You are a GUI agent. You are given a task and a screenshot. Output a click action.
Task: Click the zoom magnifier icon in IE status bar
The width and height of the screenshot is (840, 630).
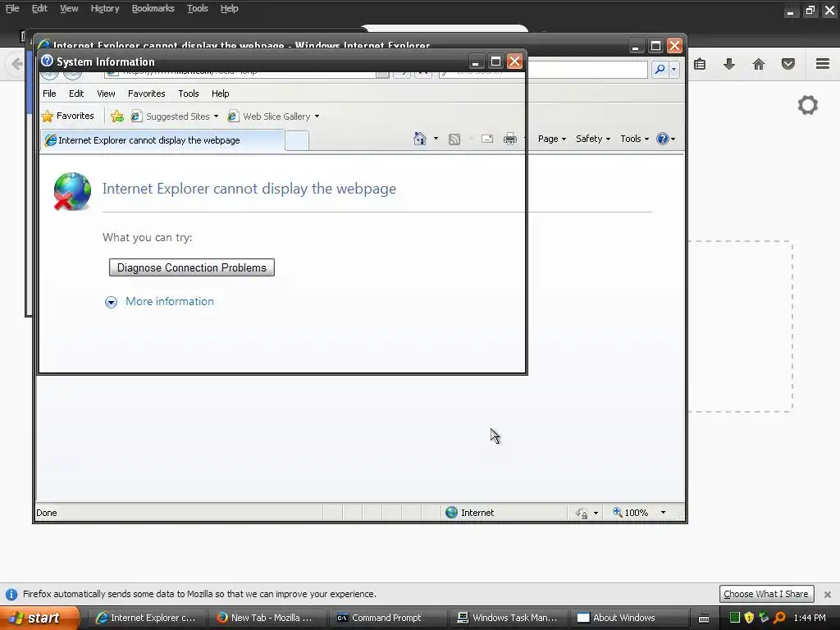pos(617,512)
